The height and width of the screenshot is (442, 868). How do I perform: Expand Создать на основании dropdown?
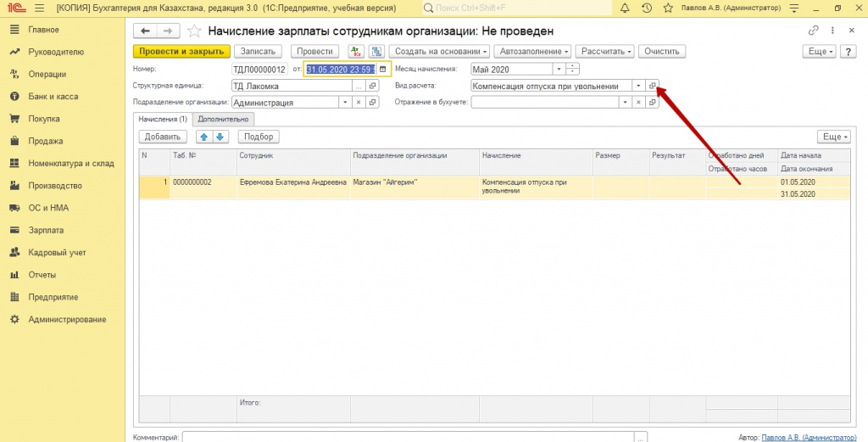click(x=441, y=52)
